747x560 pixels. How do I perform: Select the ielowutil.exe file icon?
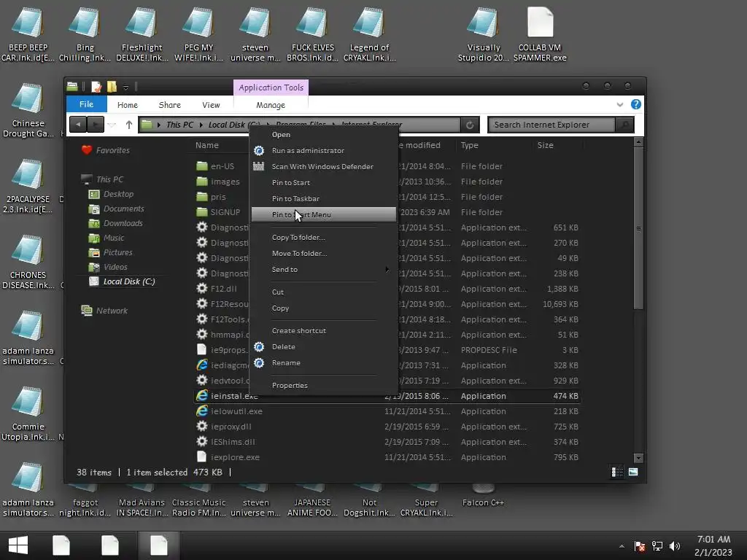point(202,411)
